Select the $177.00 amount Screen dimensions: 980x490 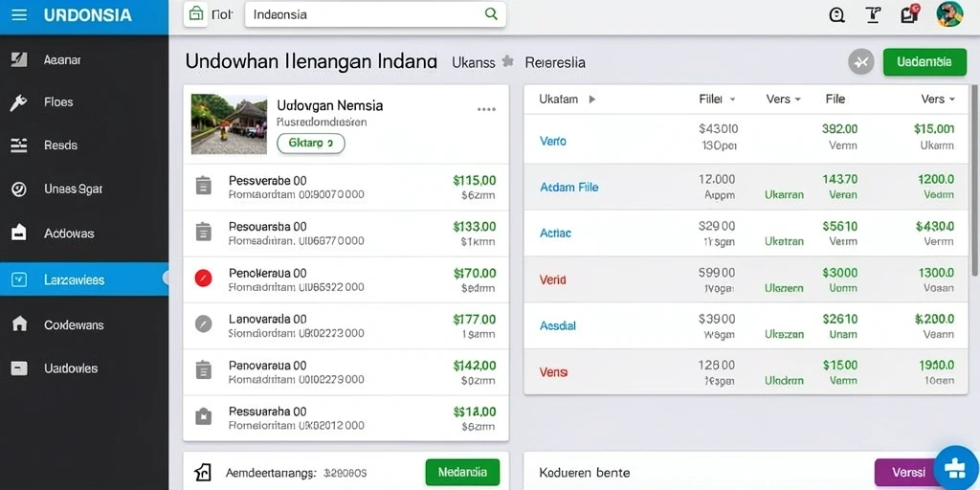pyautogui.click(x=475, y=320)
